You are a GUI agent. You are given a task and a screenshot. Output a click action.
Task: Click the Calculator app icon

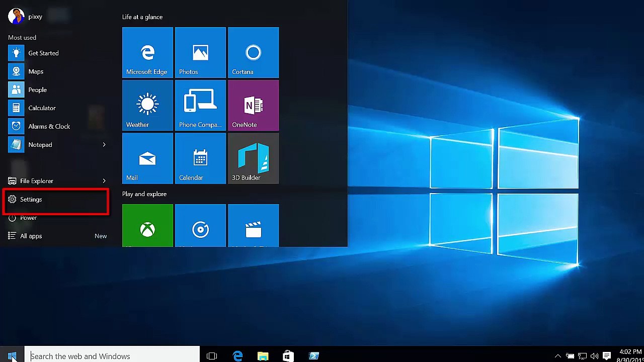pos(16,108)
